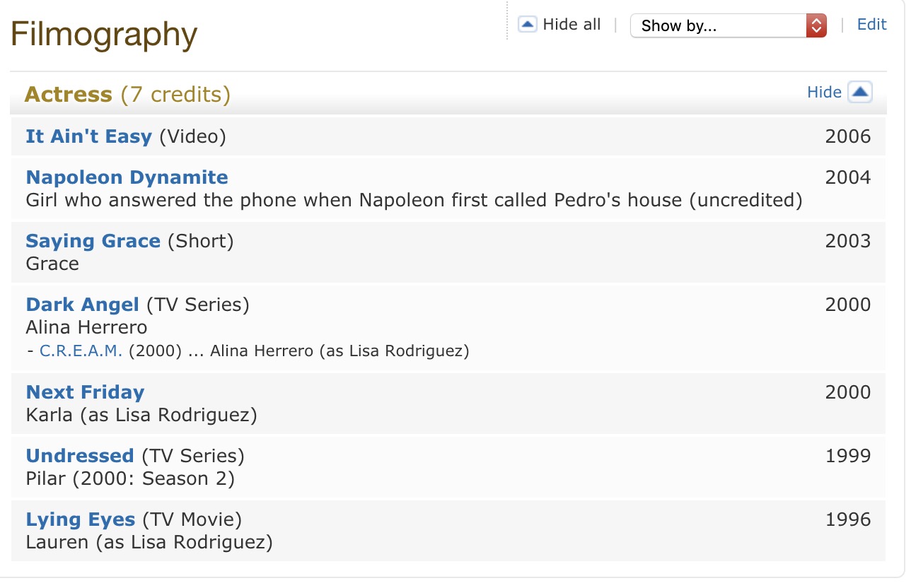Open the It Ain't Easy title

[x=89, y=136]
